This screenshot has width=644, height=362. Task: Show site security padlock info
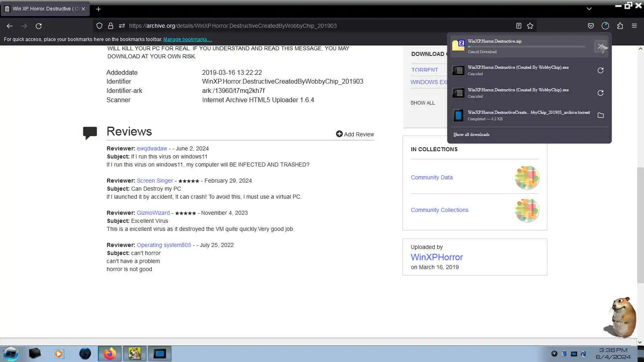point(111,26)
